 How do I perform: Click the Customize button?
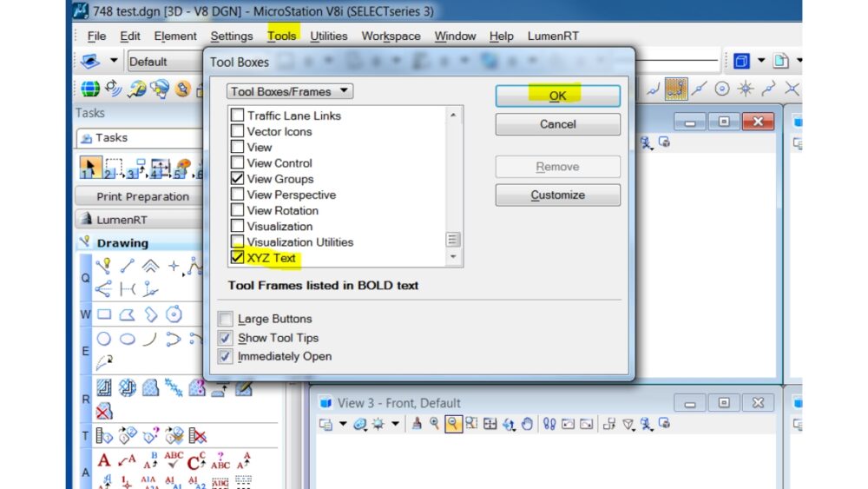557,195
